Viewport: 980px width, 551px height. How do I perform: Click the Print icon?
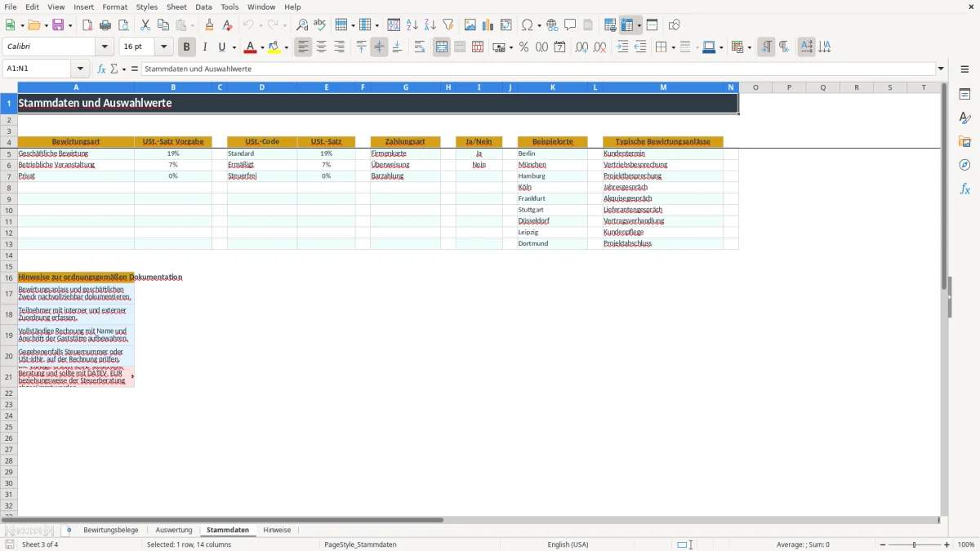[105, 25]
